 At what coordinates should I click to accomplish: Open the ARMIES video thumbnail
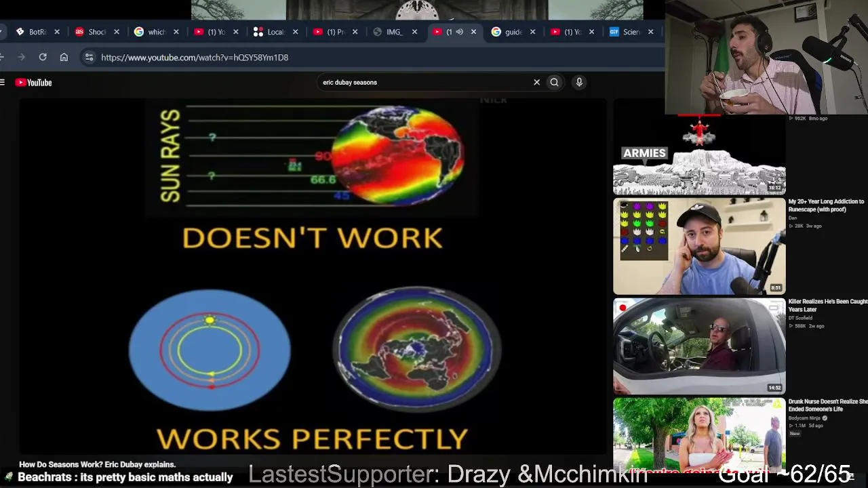pos(699,155)
